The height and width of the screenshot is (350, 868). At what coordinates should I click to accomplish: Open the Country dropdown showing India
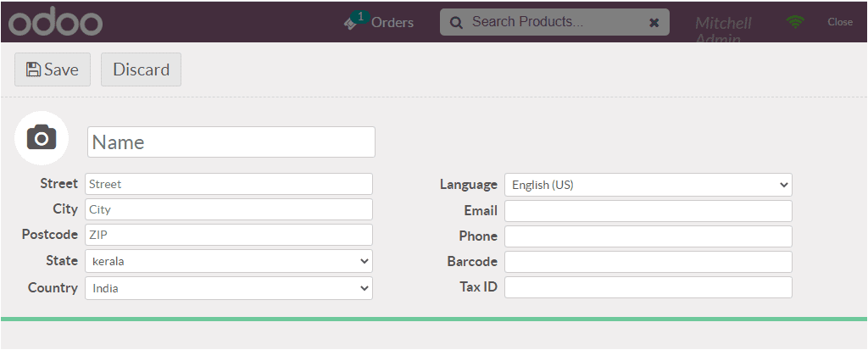tap(229, 288)
